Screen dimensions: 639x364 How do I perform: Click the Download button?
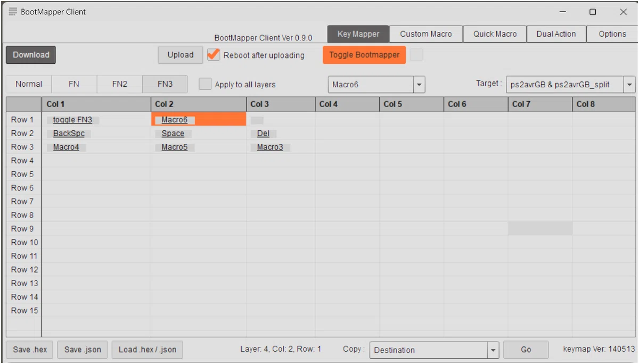[31, 55]
